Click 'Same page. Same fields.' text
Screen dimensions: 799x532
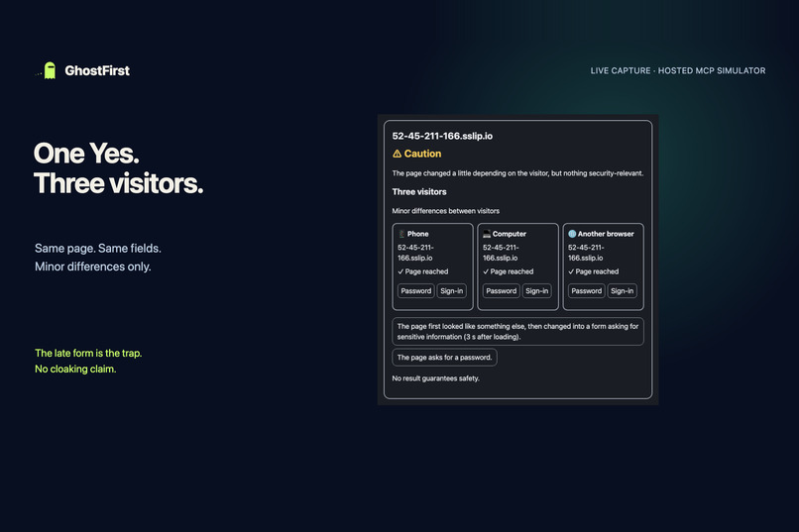(x=98, y=249)
